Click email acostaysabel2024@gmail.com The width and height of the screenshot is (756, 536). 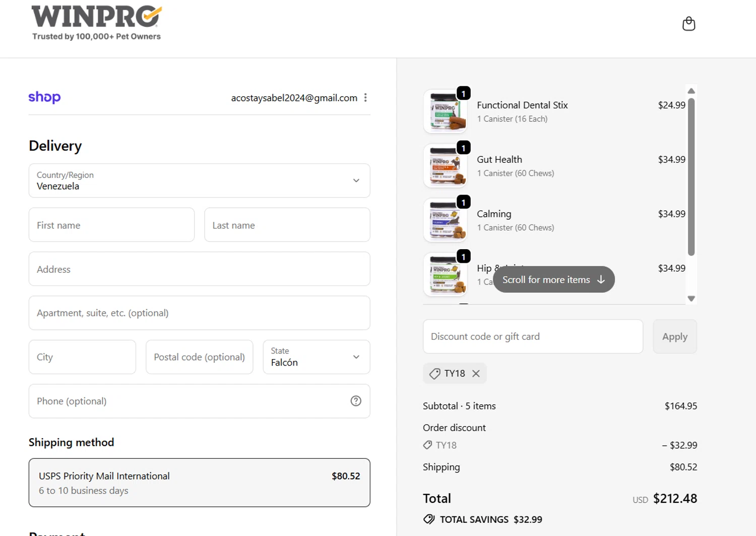[294, 98]
